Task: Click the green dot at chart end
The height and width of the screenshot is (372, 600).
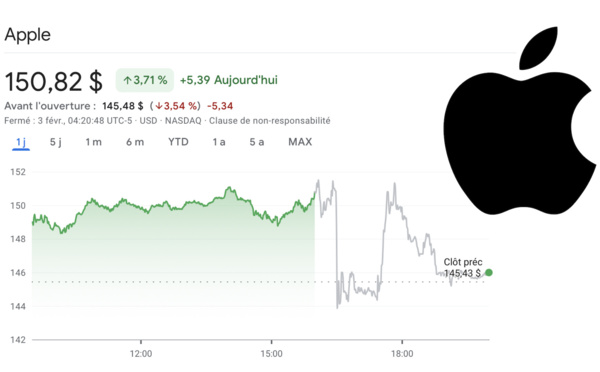Action: click(489, 272)
